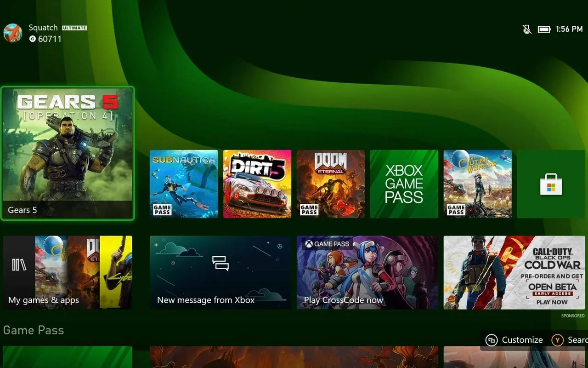Screen dimensions: 588x368
Task: Launch the Gears 5 featured tile
Action: pyautogui.click(x=68, y=153)
